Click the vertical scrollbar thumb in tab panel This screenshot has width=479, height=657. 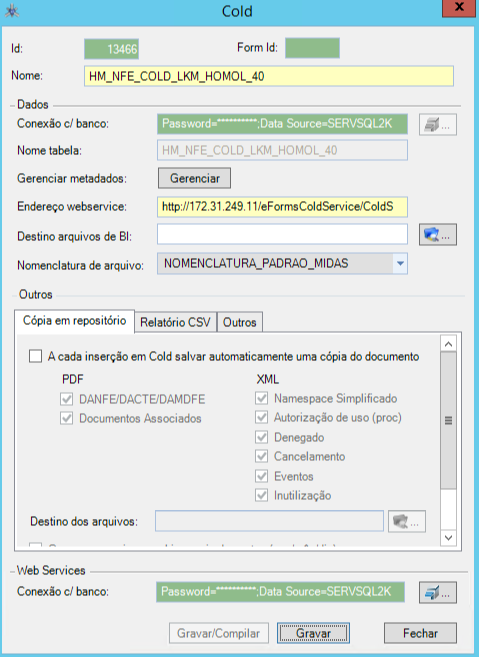(448, 420)
